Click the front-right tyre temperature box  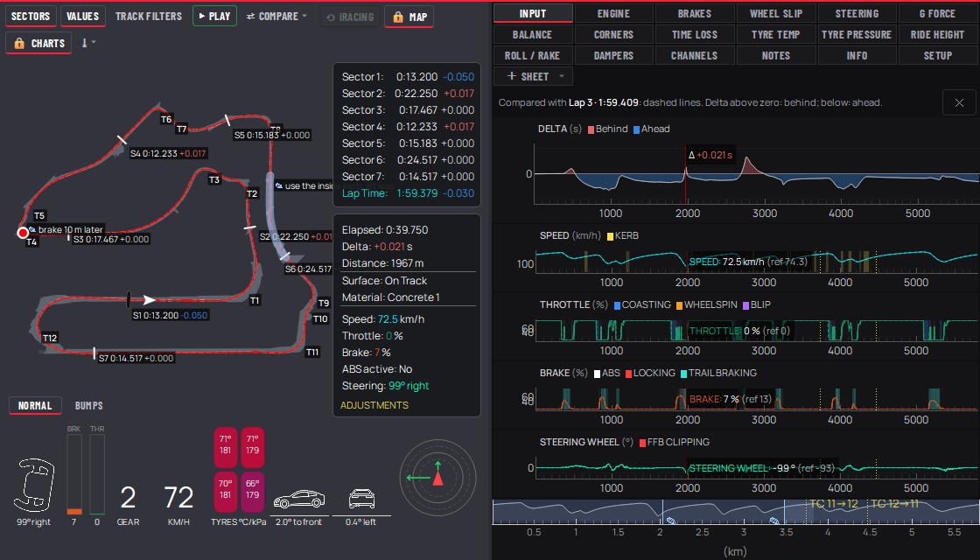click(253, 447)
